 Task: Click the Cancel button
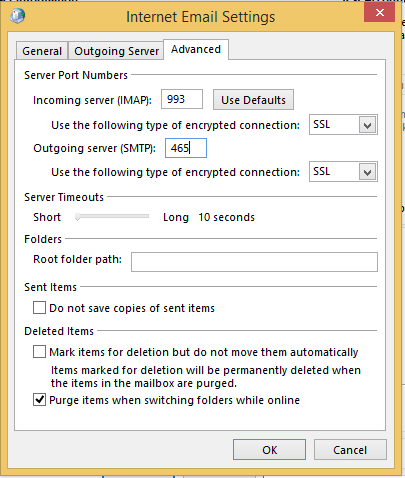click(350, 450)
